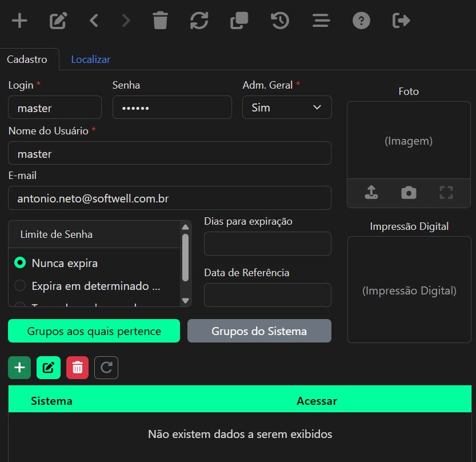Delete record using top trash icon
476x462 pixels.
(160, 21)
